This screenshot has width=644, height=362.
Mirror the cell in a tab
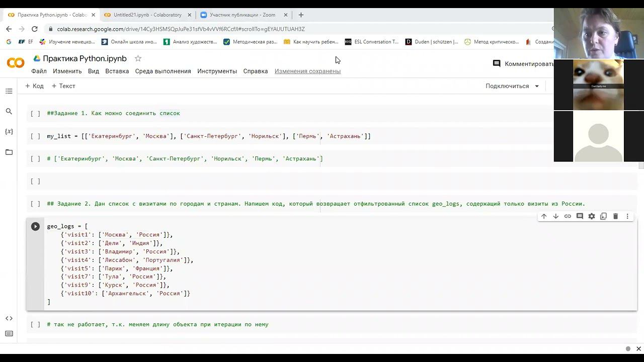tap(603, 216)
